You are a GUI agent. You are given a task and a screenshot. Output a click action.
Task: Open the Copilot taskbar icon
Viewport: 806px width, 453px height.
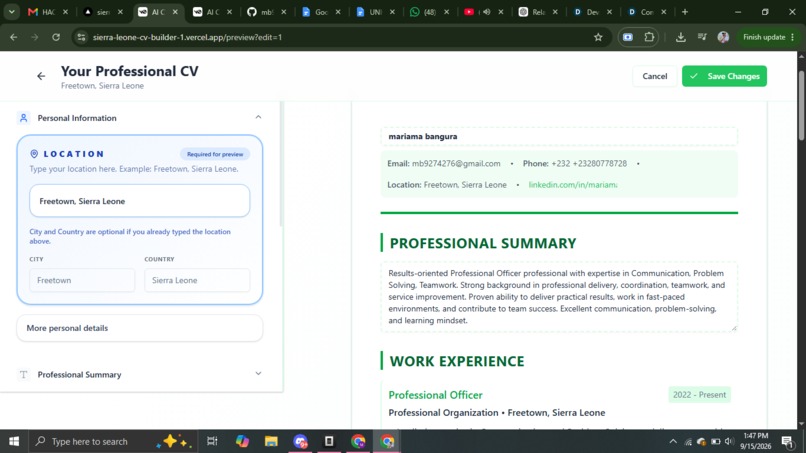tap(242, 441)
